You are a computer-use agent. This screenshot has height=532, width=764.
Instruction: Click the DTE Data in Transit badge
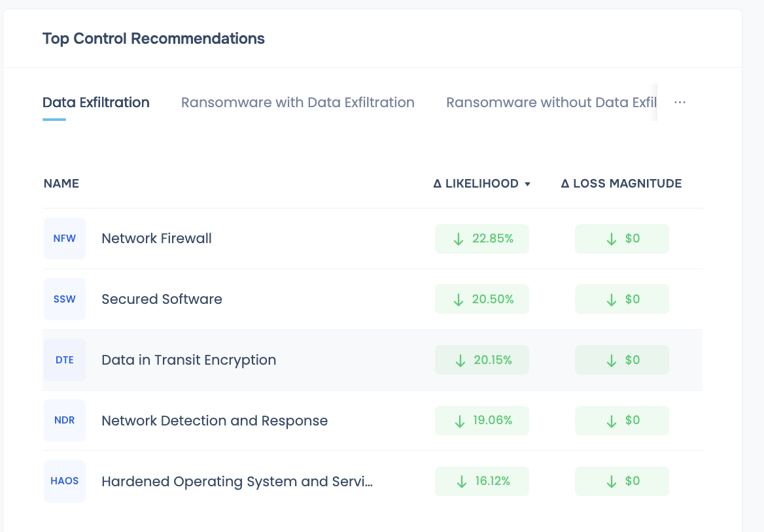[65, 360]
